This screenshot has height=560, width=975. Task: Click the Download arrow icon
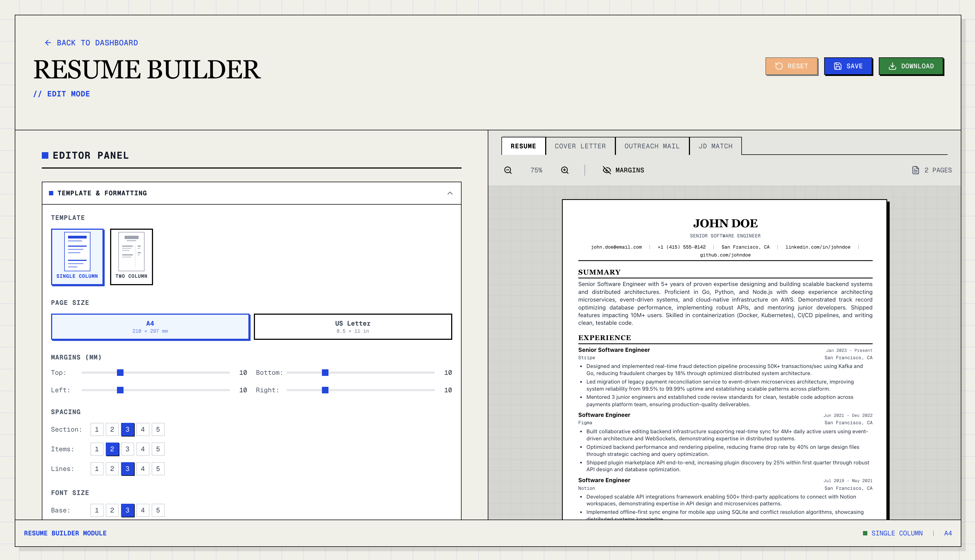click(x=893, y=66)
